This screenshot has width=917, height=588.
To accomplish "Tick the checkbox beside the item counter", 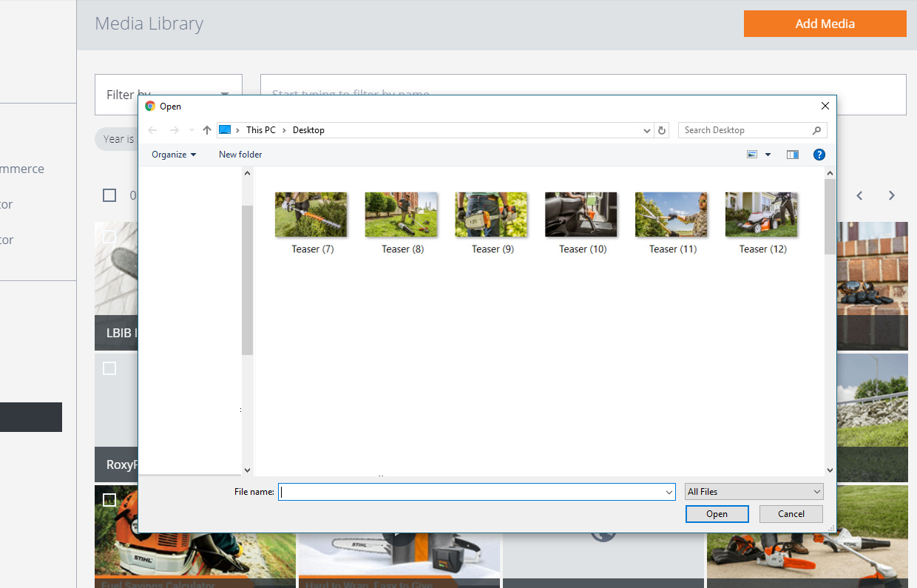I will 109,195.
